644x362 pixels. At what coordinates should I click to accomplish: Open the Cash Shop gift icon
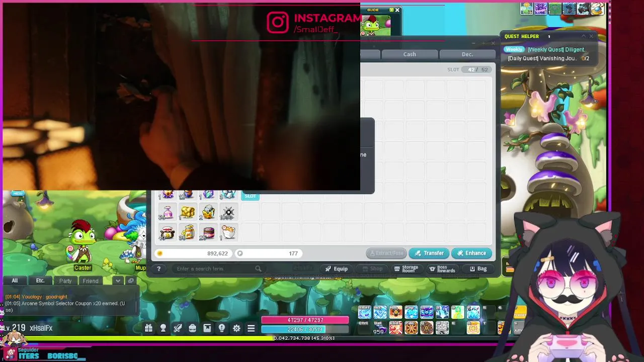click(148, 328)
